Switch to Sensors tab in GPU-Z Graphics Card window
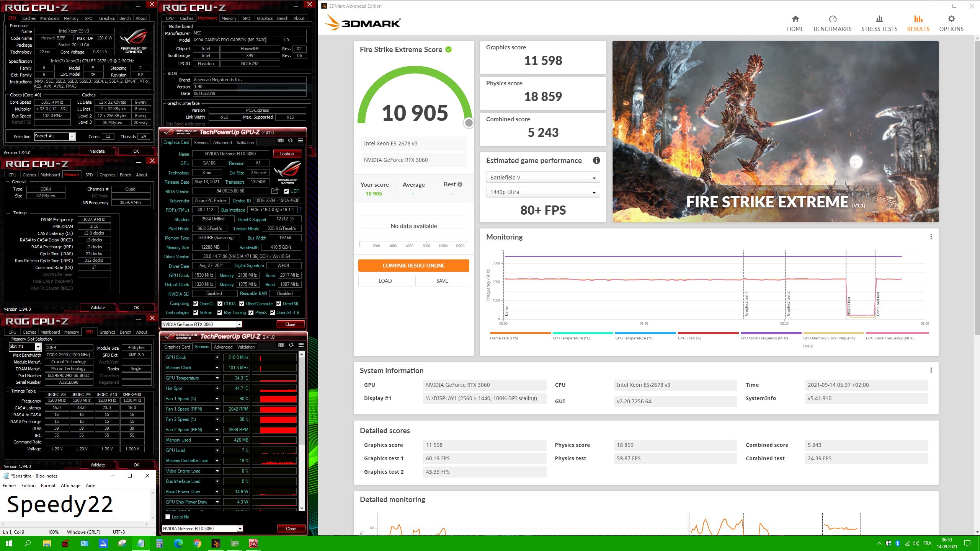980x551 pixels. 201,142
